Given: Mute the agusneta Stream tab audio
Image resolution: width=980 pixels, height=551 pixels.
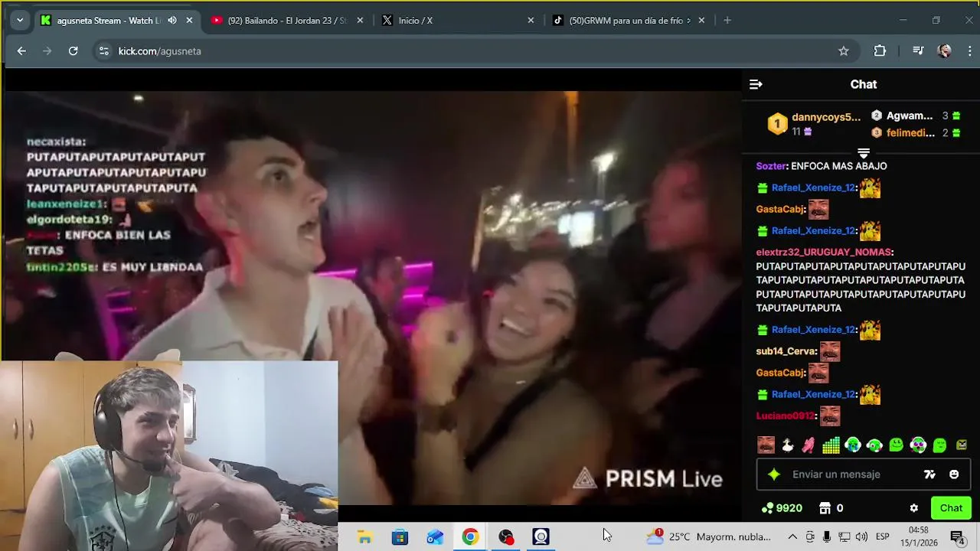Looking at the screenshot, I should pyautogui.click(x=172, y=21).
